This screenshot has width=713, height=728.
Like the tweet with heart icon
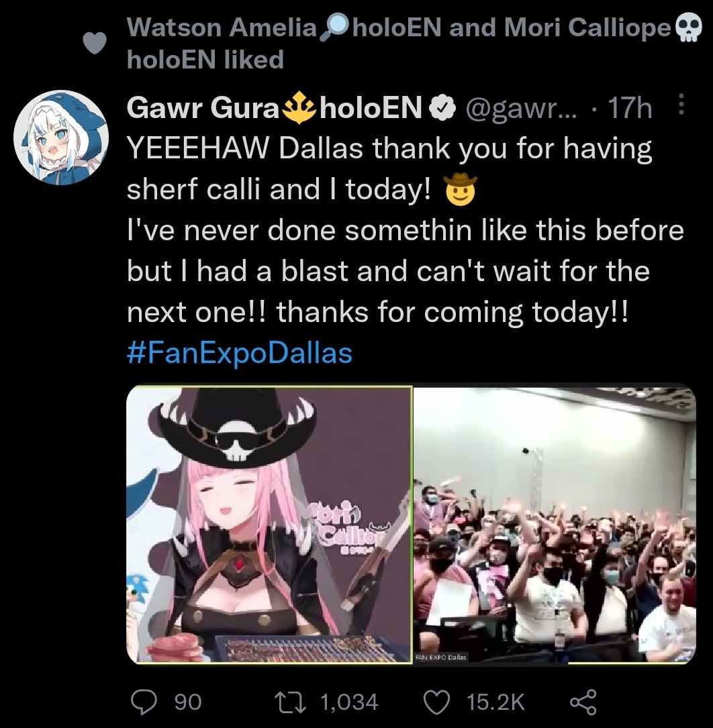tap(438, 702)
